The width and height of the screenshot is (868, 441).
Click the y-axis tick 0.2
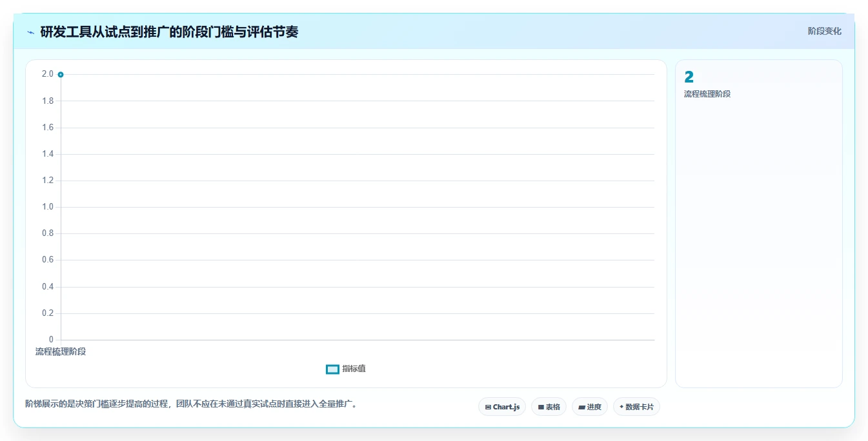pyautogui.click(x=48, y=313)
